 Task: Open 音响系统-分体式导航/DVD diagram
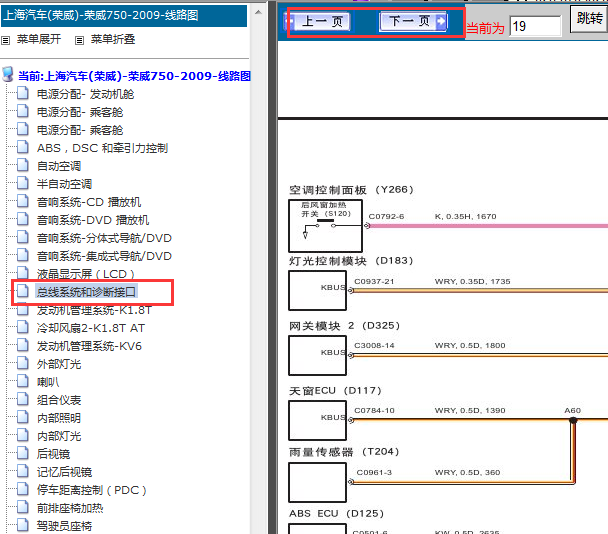point(104,238)
